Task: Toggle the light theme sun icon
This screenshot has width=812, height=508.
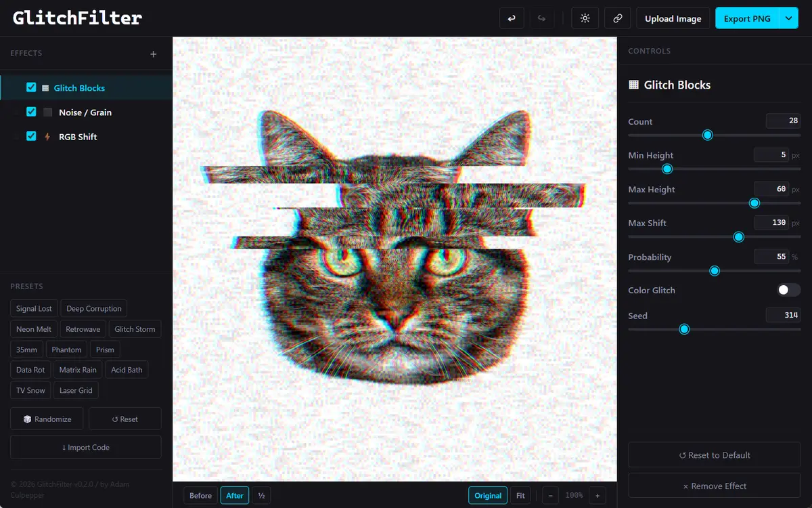Action: pyautogui.click(x=585, y=18)
